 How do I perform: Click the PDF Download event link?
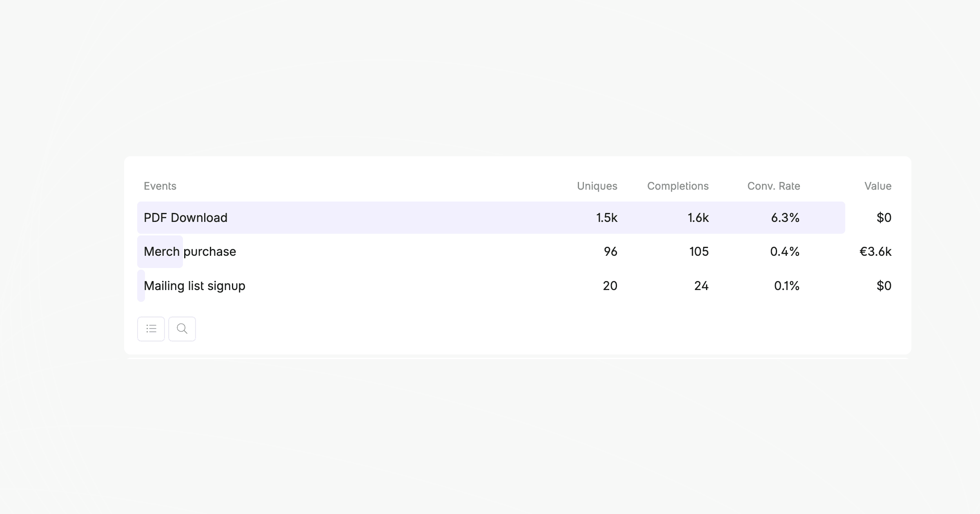185,217
